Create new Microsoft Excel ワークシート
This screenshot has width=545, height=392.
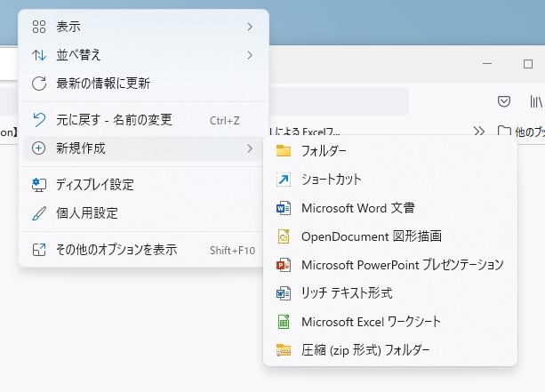[390, 322]
